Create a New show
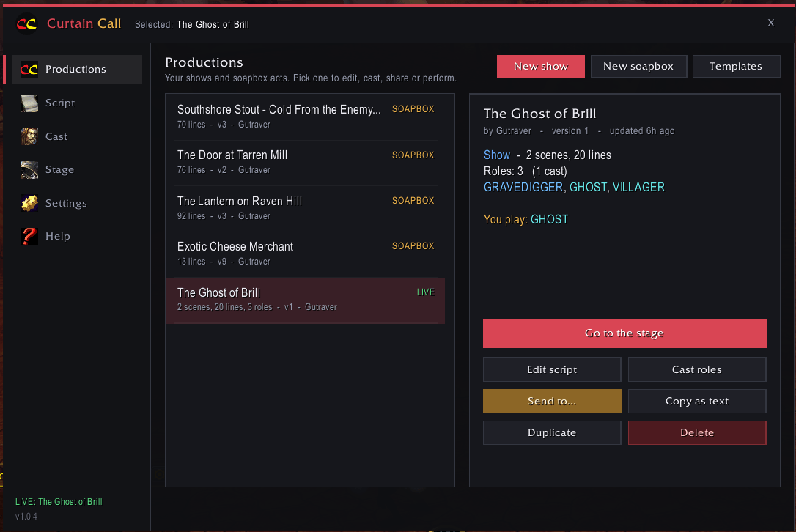 point(541,67)
